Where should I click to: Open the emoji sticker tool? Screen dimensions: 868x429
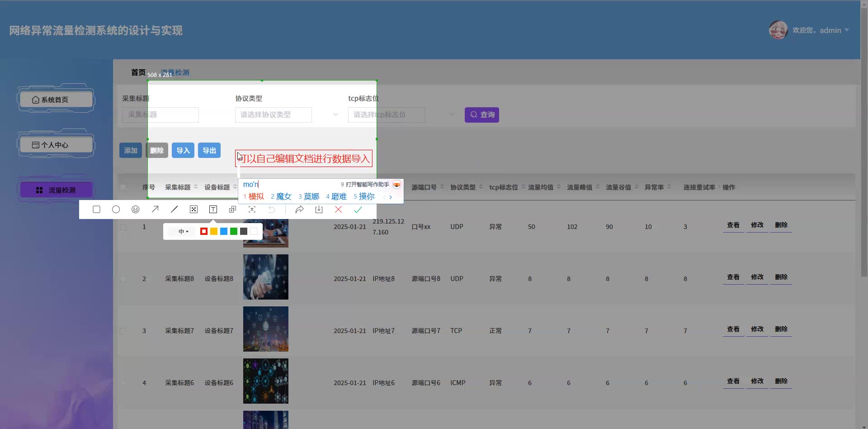[x=135, y=210]
